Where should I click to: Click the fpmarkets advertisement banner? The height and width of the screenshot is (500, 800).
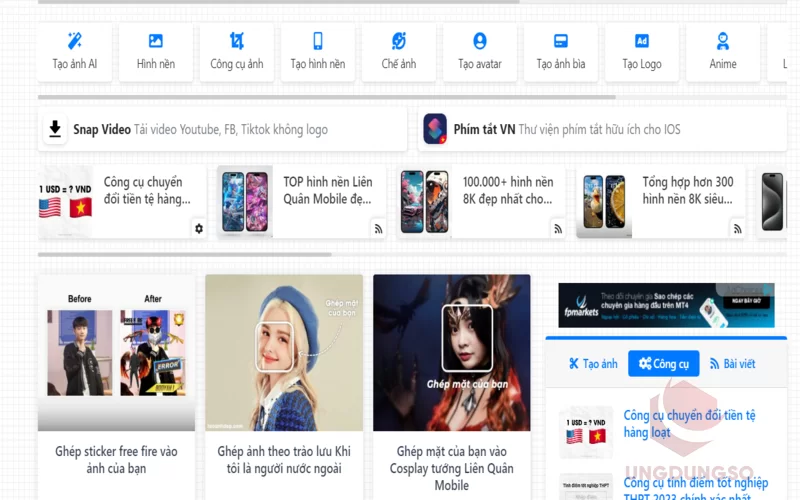pyautogui.click(x=666, y=305)
